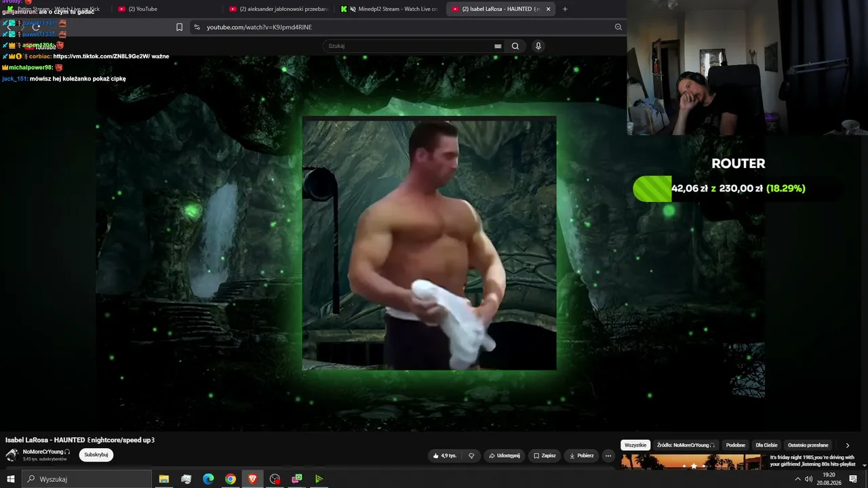The image size is (868, 488).
Task: Click jack_151's chat message
Action: [x=64, y=79]
